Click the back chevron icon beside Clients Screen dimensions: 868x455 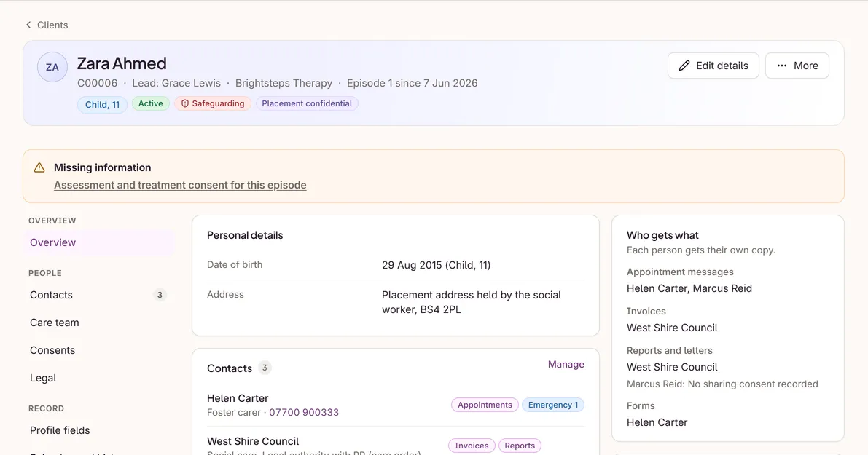[x=28, y=25]
